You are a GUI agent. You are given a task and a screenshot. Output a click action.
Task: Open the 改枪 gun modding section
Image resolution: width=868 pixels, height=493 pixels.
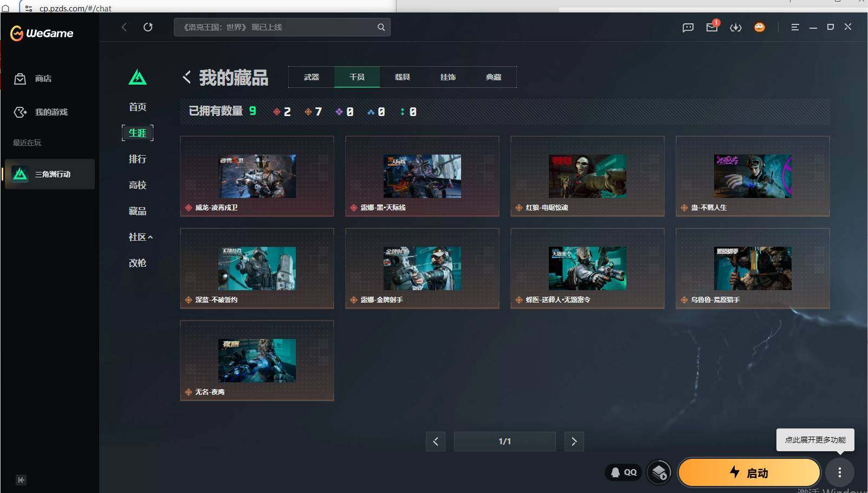[x=138, y=263]
